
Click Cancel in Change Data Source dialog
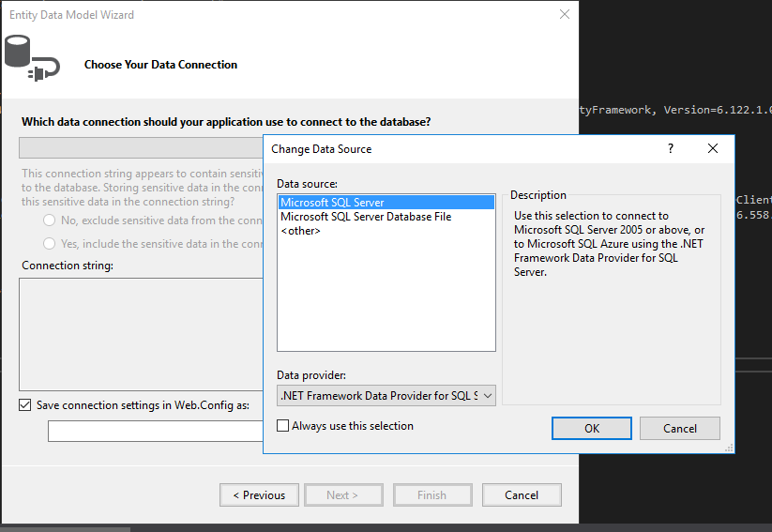point(680,429)
